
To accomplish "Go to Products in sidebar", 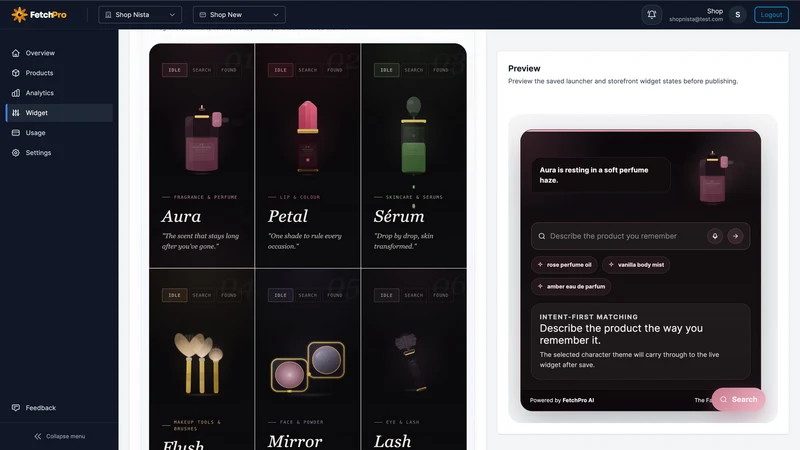I will pyautogui.click(x=59, y=73).
